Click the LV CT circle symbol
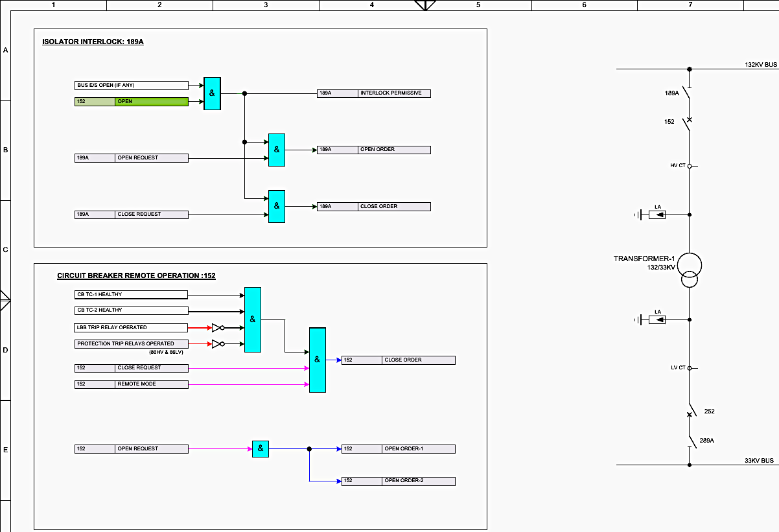779x532 pixels. click(690, 368)
